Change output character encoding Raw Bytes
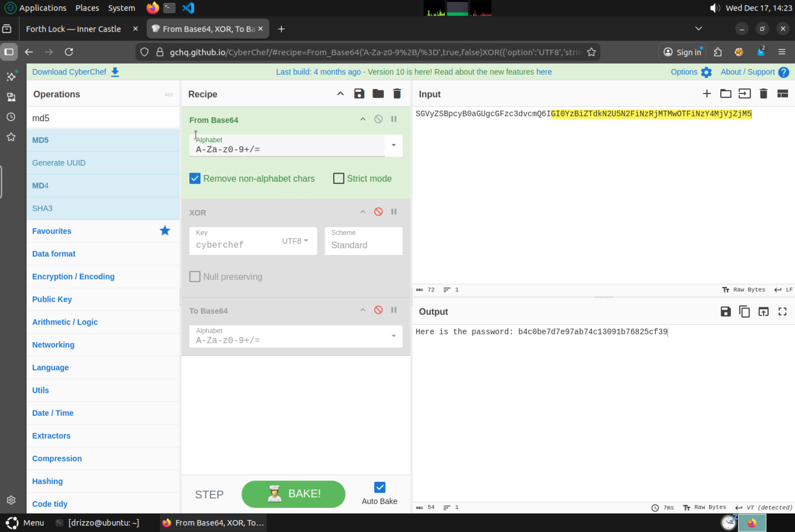Screen dimensions: 795x532 [705, 507]
